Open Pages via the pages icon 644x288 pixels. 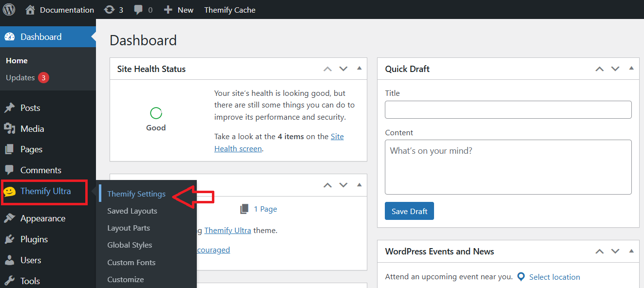point(10,149)
